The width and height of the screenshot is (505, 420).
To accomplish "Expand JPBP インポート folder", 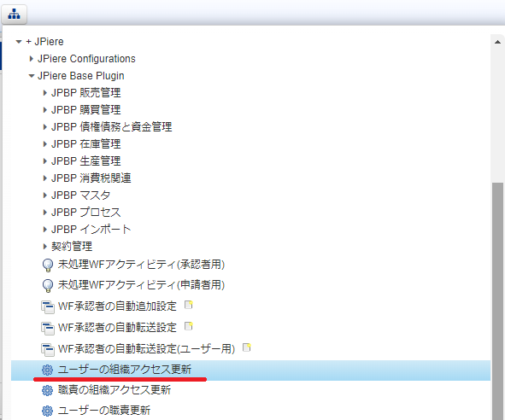I will coord(45,229).
